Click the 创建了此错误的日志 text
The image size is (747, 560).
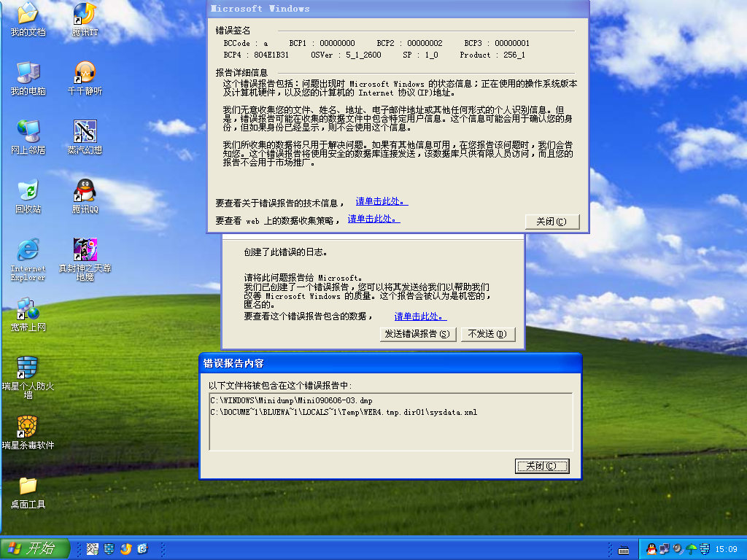(285, 252)
